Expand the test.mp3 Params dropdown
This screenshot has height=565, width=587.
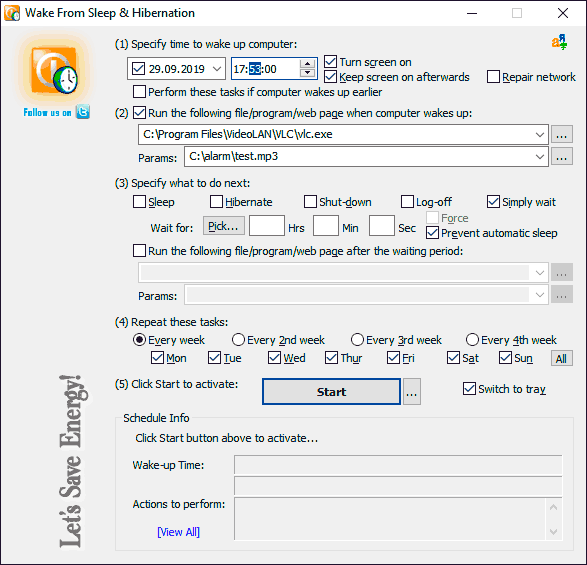(x=539, y=157)
